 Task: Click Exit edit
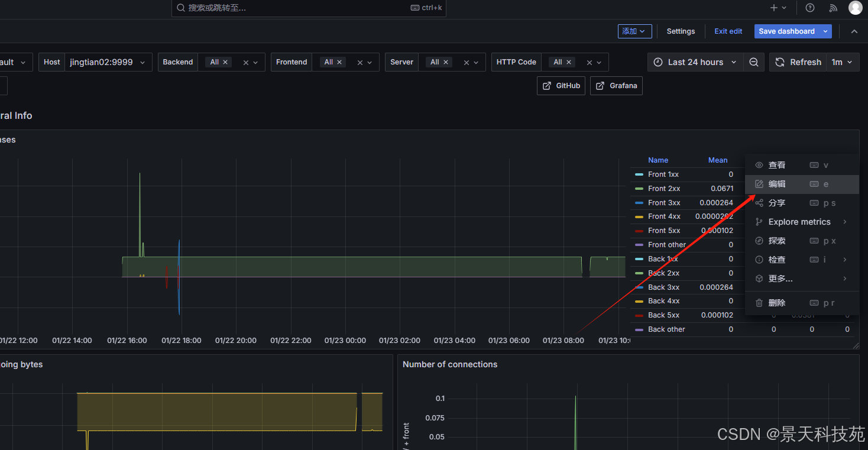pos(728,31)
